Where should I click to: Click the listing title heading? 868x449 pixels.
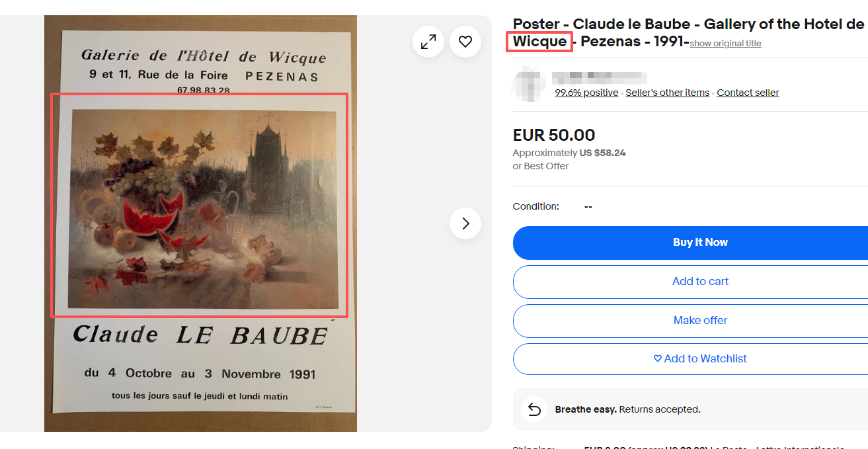pos(688,33)
